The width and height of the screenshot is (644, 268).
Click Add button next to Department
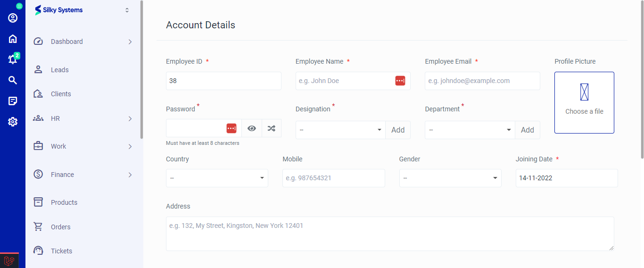[528, 130]
